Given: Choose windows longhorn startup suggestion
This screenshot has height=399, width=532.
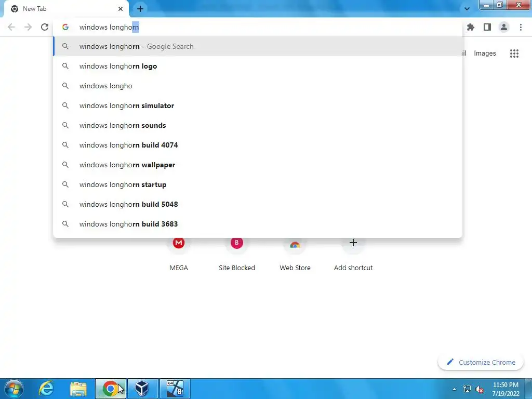Looking at the screenshot, I should (258, 184).
